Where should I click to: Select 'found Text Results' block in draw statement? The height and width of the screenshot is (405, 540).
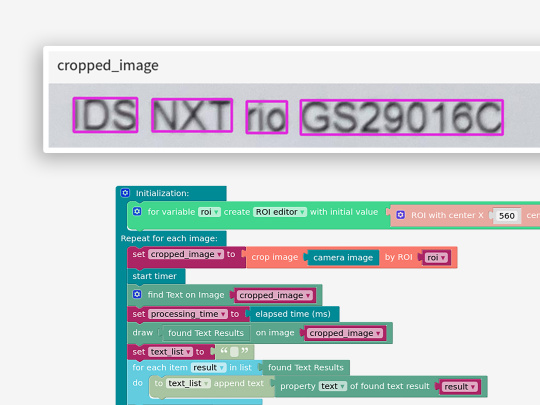(x=206, y=333)
